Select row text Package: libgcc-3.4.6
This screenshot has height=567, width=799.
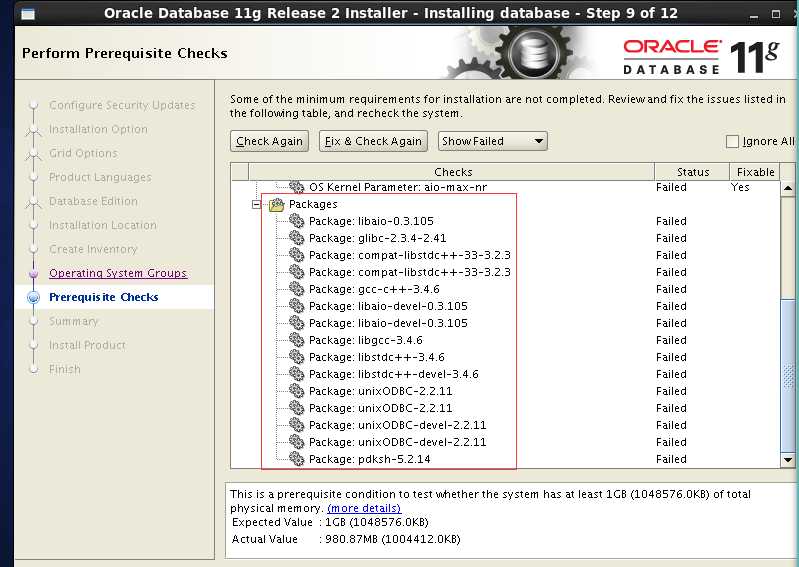pos(365,340)
